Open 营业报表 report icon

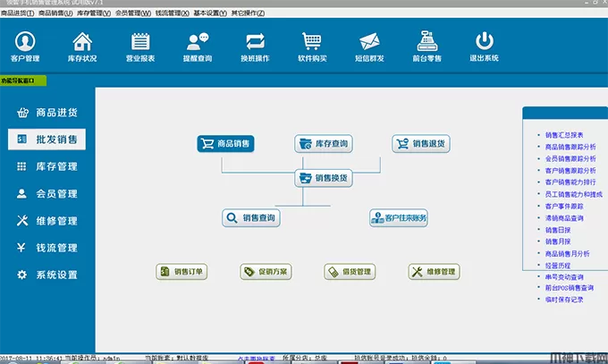(140, 47)
